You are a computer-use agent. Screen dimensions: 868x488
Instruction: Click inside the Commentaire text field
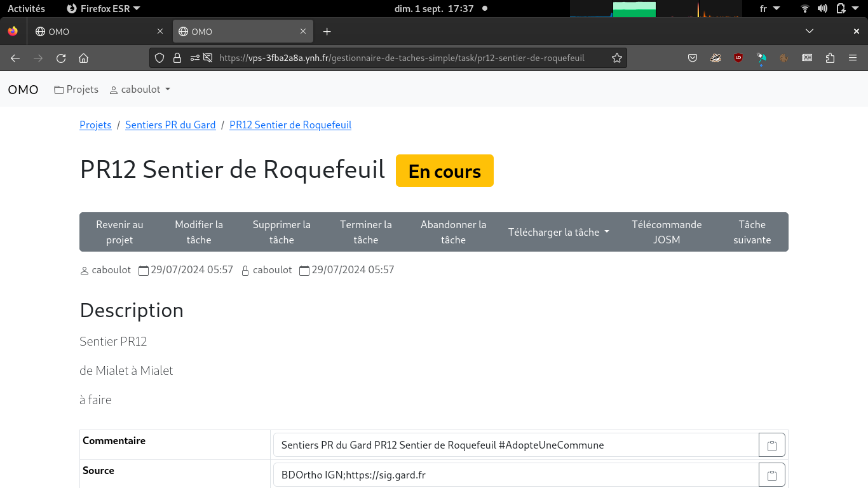(515, 445)
